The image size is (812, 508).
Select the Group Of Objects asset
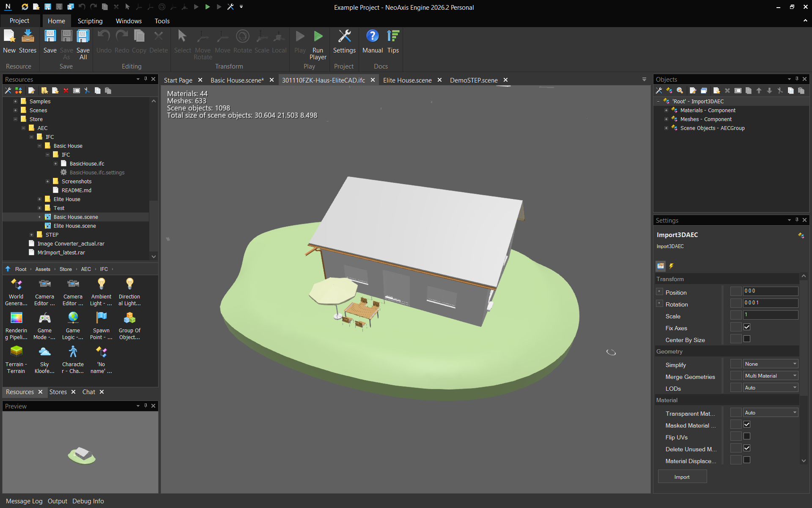tap(129, 317)
